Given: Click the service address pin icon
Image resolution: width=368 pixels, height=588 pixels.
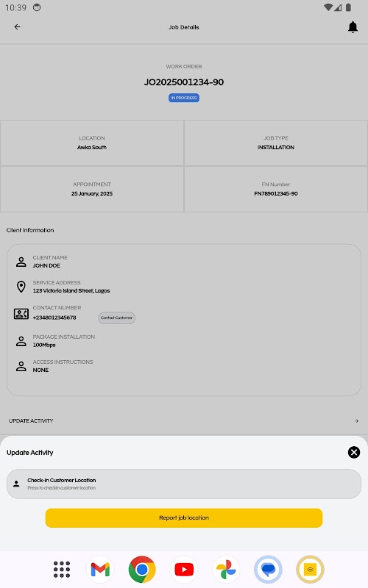Looking at the screenshot, I should point(21,287).
